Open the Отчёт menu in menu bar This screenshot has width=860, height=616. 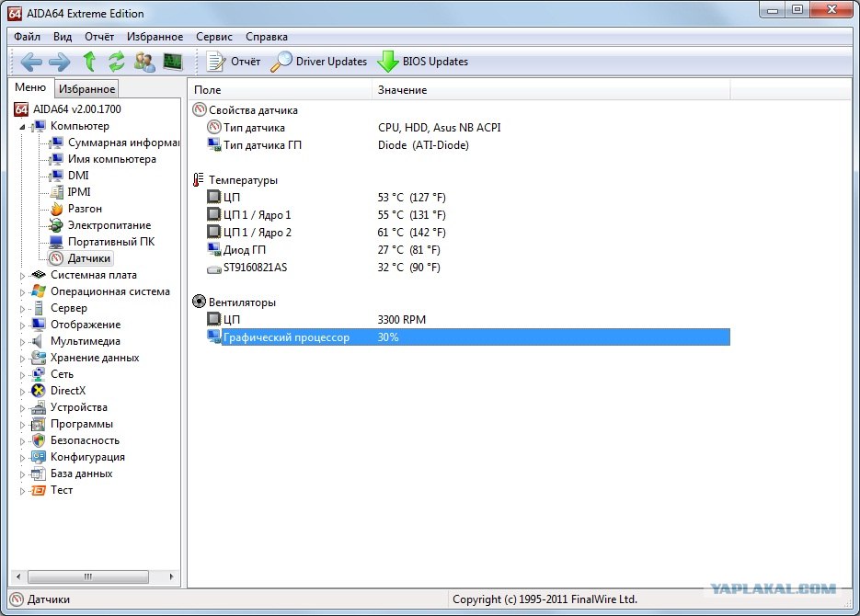[99, 37]
